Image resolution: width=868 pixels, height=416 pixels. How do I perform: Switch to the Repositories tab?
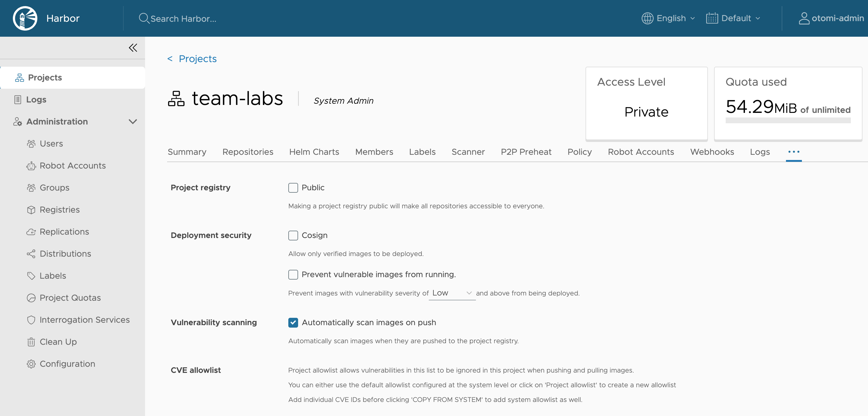pyautogui.click(x=248, y=152)
